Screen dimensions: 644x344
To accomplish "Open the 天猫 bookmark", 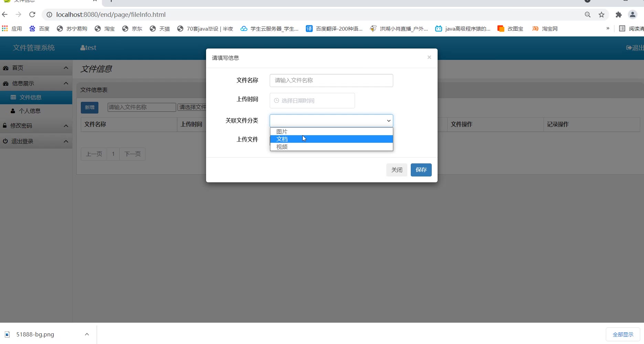I will [160, 29].
